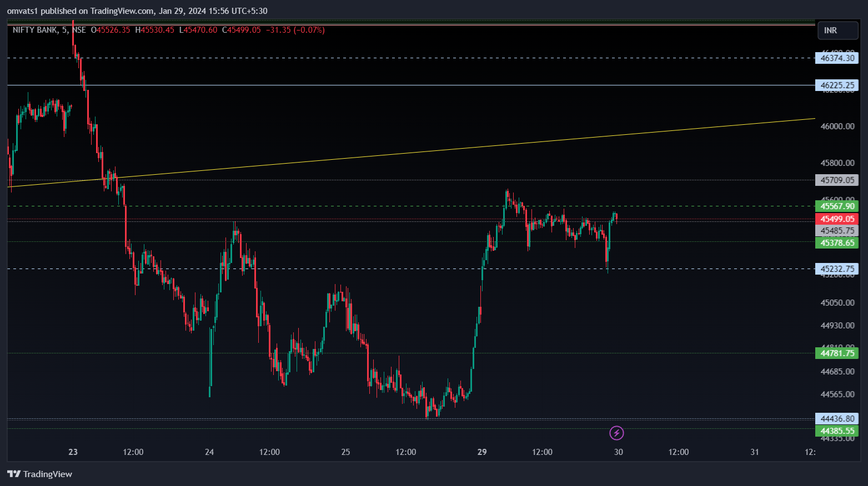Screen dimensions: 868x486
Task: Click date label 31 on time axis
Action: coord(755,452)
